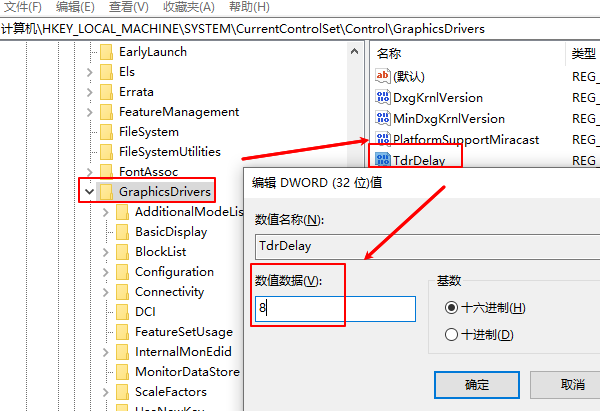Collapse the GraphicsDrivers tree node
600x411 pixels.
90,192
